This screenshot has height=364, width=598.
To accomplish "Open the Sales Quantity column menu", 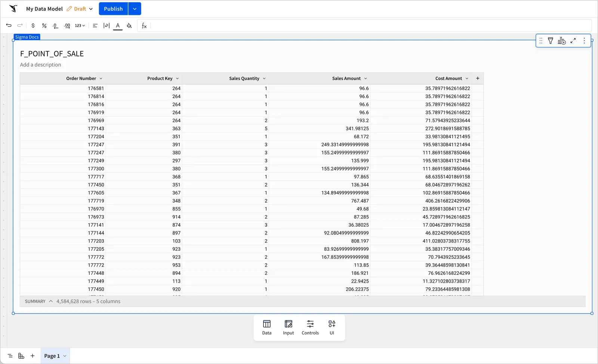I will 264,78.
